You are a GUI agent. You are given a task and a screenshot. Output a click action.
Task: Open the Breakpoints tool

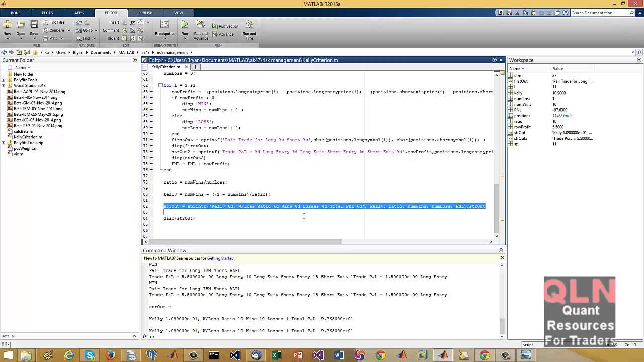point(165,28)
